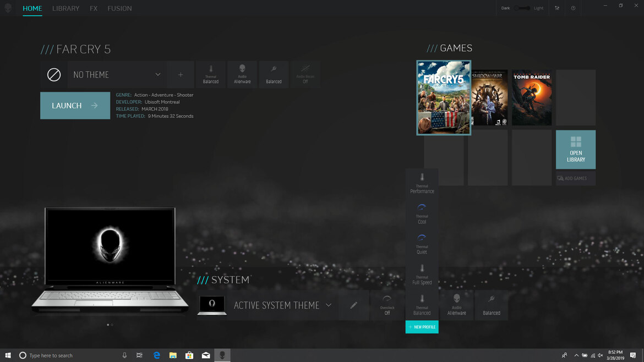Viewport: 644px width, 362px height.
Task: Open the network icon in the system tray
Action: 593,355
